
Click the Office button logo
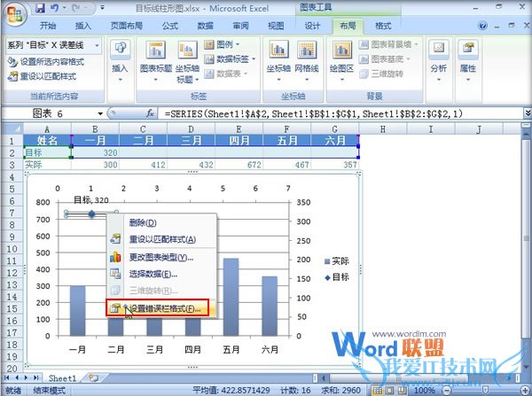click(15, 13)
